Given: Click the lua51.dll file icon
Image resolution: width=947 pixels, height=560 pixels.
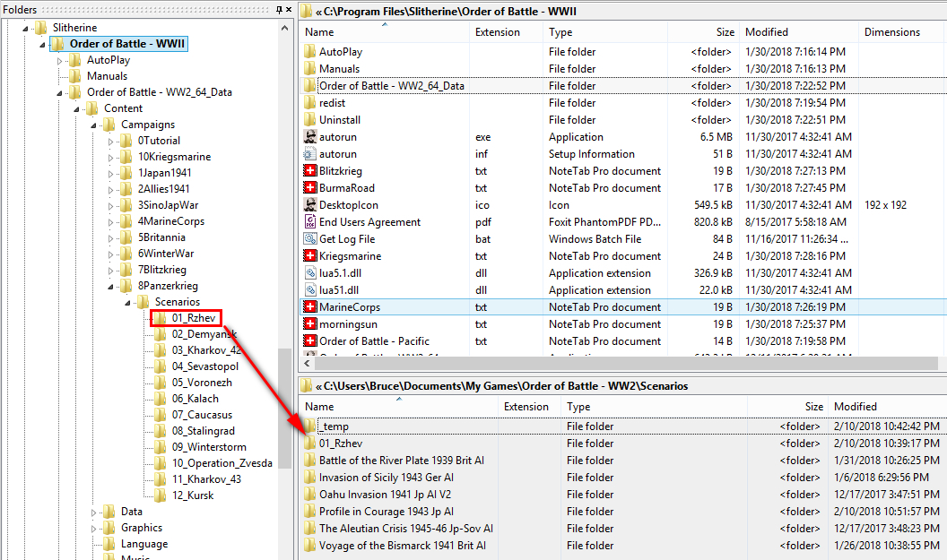Looking at the screenshot, I should coord(309,289).
